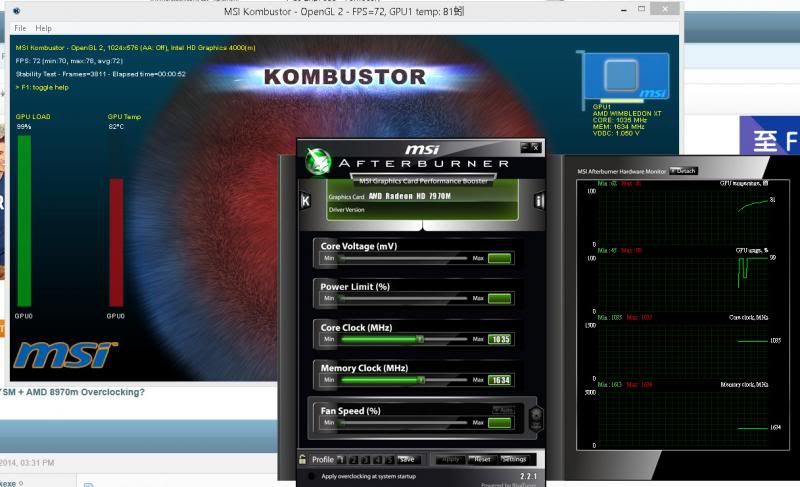Click the 'FPS: 72 (min:70...' stats line
This screenshot has height=487, width=800.
tap(69, 61)
